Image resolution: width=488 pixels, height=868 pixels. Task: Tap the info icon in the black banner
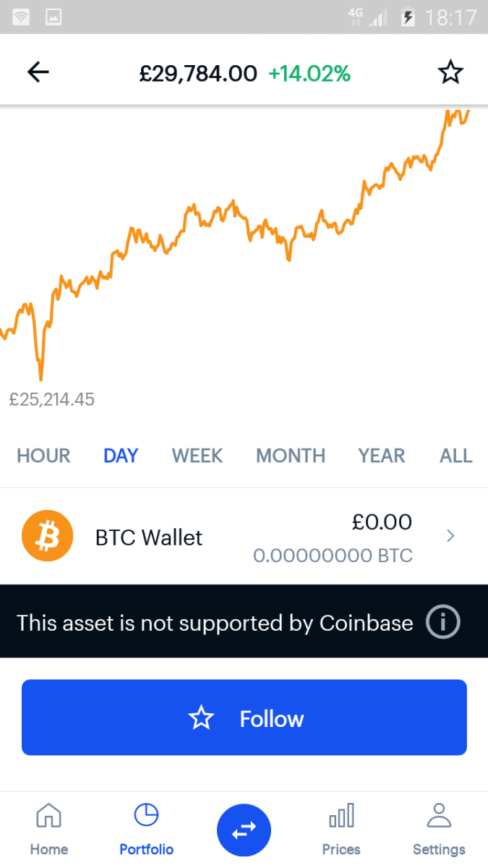click(x=442, y=622)
